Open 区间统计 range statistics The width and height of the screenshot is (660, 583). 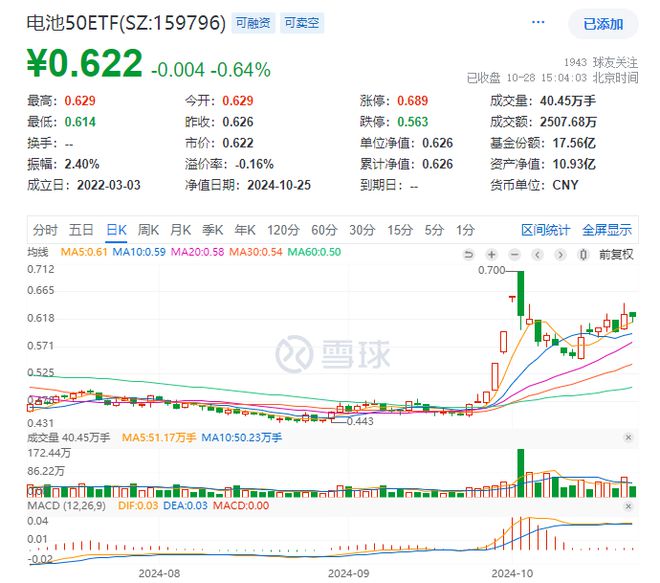(546, 230)
